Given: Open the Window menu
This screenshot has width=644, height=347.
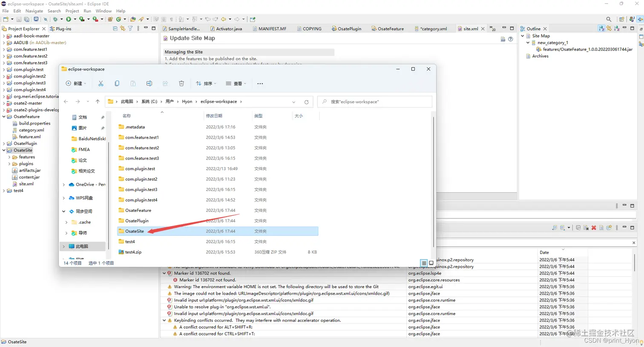Looking at the screenshot, I should (103, 11).
